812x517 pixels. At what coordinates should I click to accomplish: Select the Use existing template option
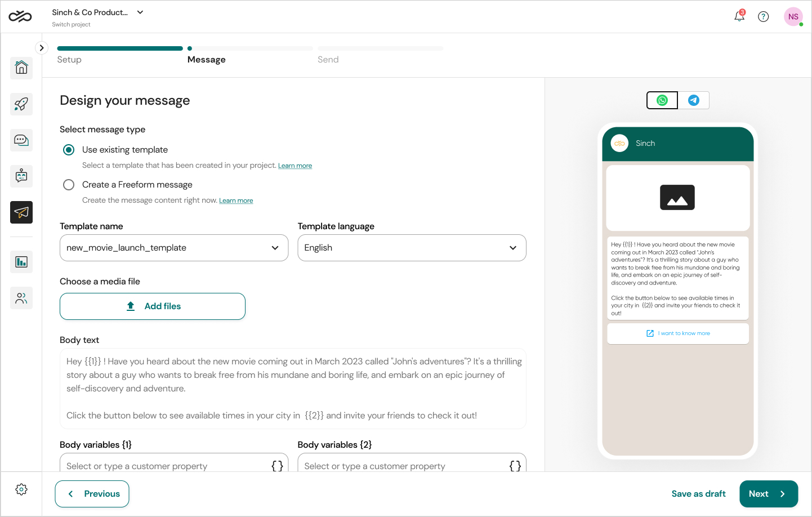coord(68,149)
